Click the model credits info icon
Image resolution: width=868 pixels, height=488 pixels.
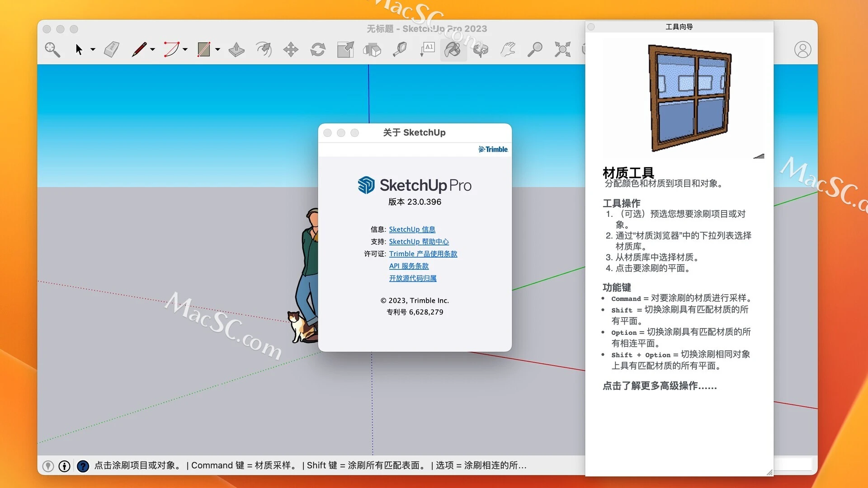tap(65, 466)
